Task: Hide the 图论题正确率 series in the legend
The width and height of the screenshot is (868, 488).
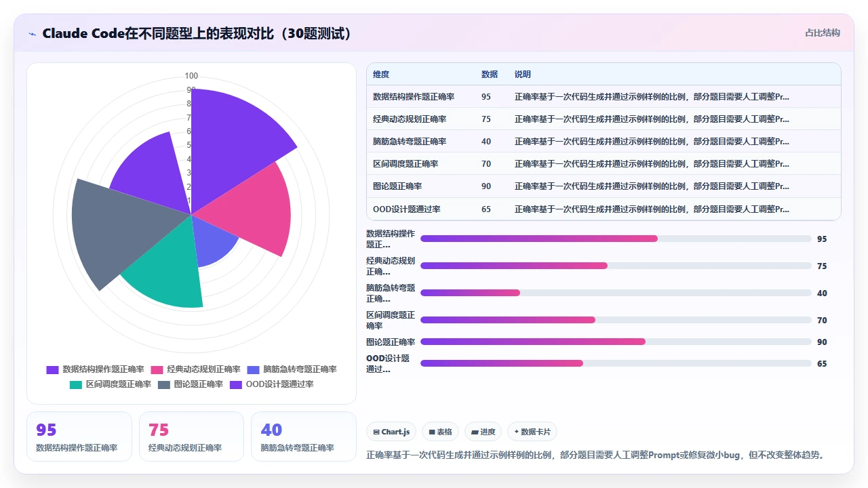Action: coord(191,384)
